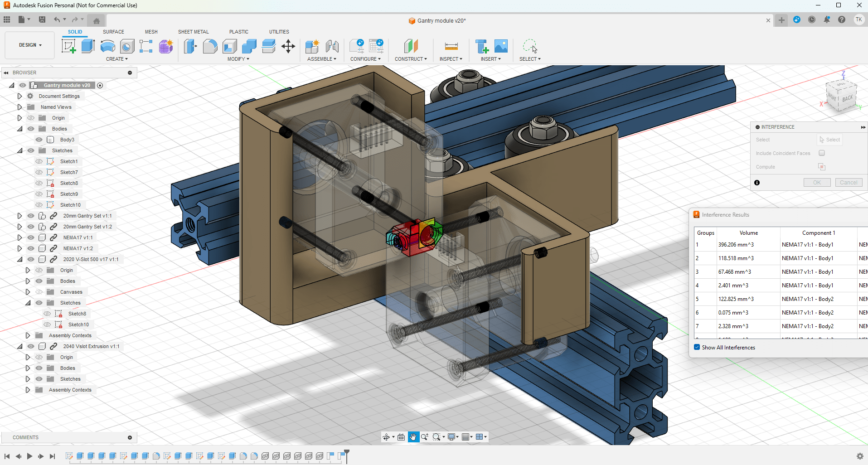Click the Orbit navigation tool
Viewport: 868px width, 465px height.
pos(386,437)
